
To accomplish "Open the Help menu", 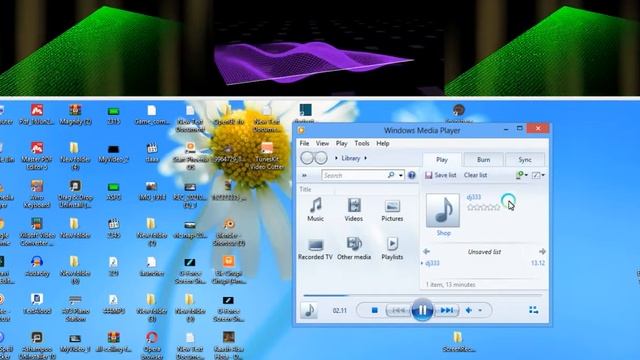I will pyautogui.click(x=383, y=143).
